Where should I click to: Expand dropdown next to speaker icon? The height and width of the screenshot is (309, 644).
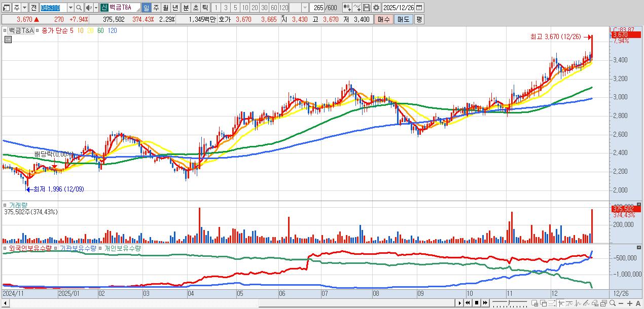pos(95,8)
